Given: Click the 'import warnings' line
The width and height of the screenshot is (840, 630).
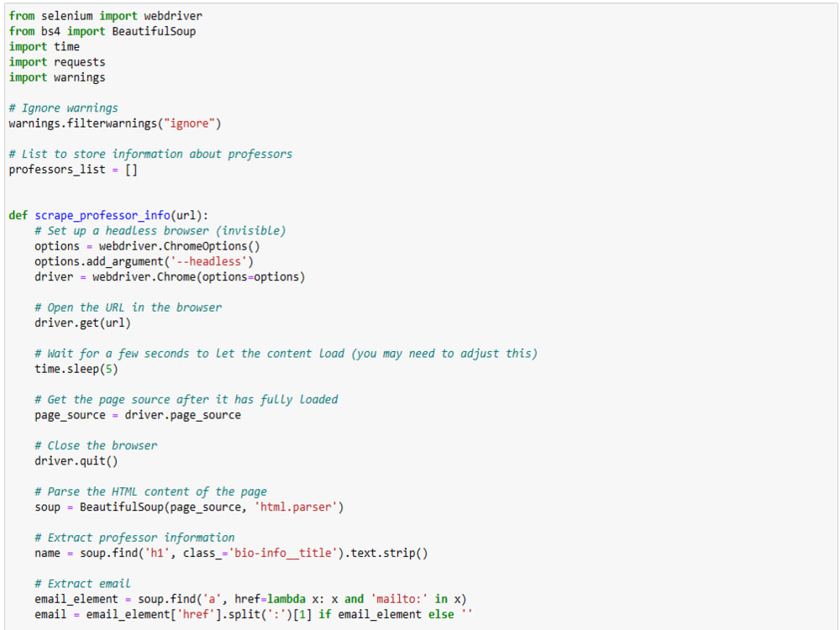Looking at the screenshot, I should coord(57,77).
